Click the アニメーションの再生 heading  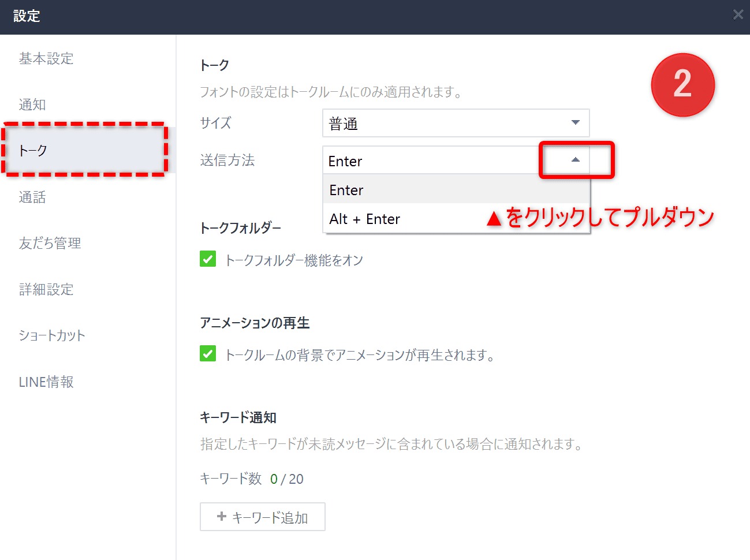coord(255,323)
